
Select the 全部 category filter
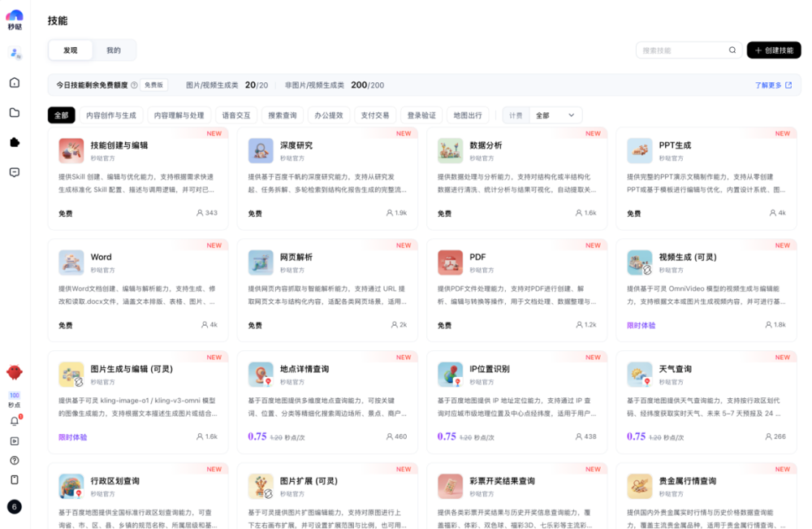coord(61,115)
